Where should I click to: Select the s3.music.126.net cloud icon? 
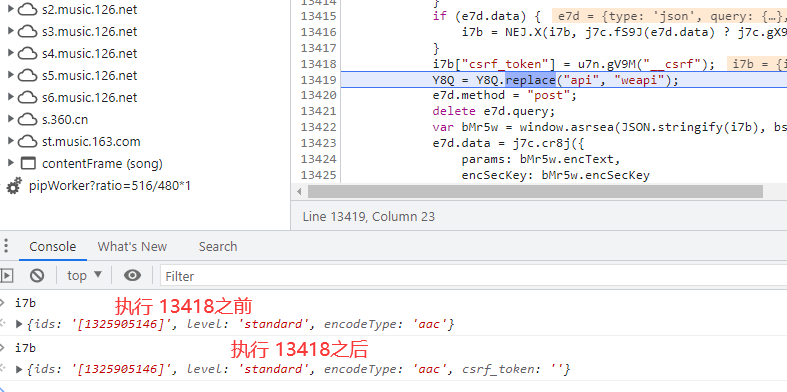tap(27, 32)
